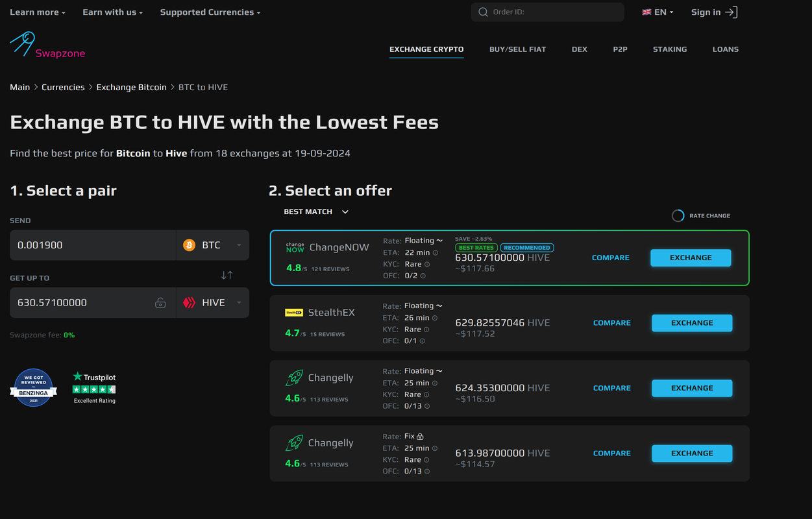The width and height of the screenshot is (812, 519).
Task: Switch to Exchange Crypto tab
Action: (426, 49)
